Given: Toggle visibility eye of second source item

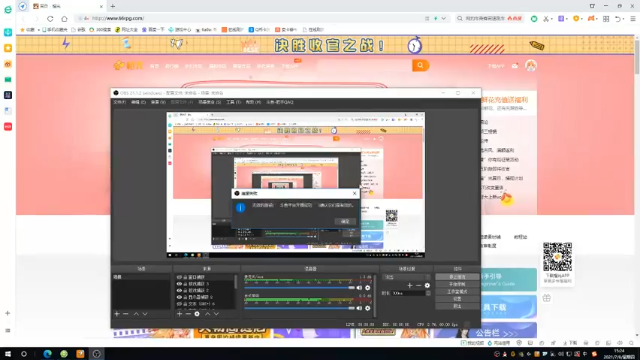Looking at the screenshot, I should pyautogui.click(x=179, y=284).
